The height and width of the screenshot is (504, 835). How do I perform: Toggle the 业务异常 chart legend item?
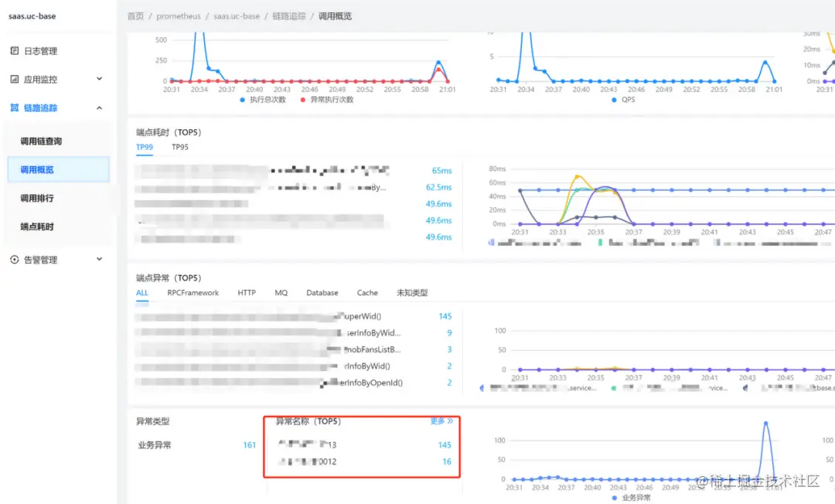pos(632,498)
